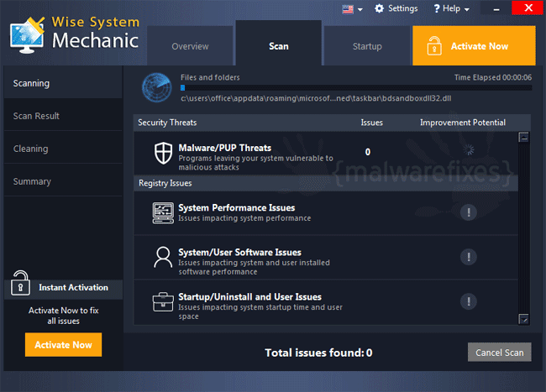The height and width of the screenshot is (392, 546).
Task: Open the Startup tab
Action: tap(367, 46)
